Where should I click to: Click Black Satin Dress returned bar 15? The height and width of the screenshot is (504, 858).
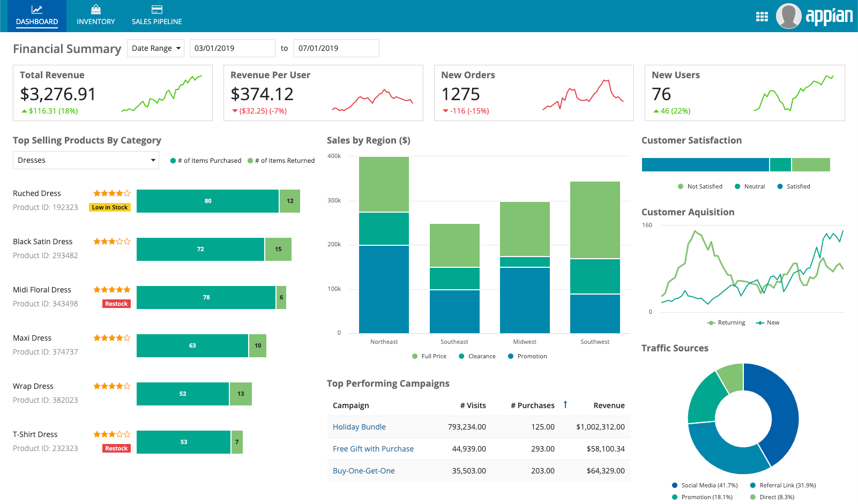278,249
